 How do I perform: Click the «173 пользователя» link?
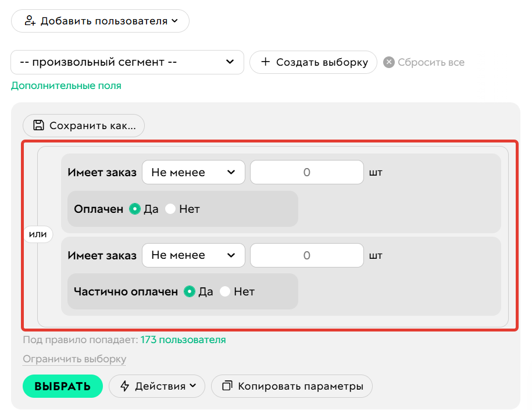[183, 340]
